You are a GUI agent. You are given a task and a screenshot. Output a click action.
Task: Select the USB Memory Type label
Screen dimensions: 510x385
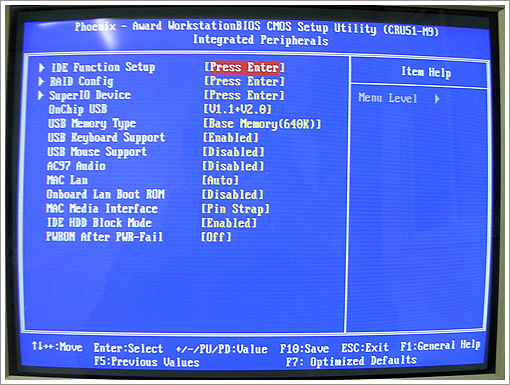tap(92, 124)
